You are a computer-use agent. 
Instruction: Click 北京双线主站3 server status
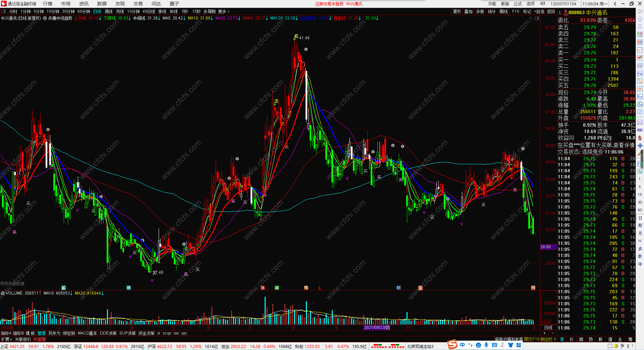pyautogui.click(x=420, y=346)
